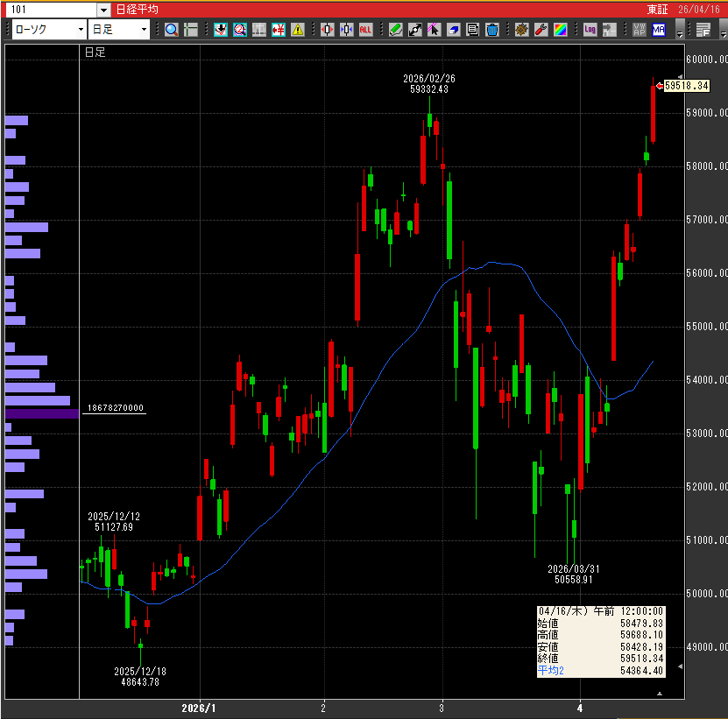728x719 pixels.
Task: Click the yellow warning triangle icon
Action: click(x=298, y=30)
